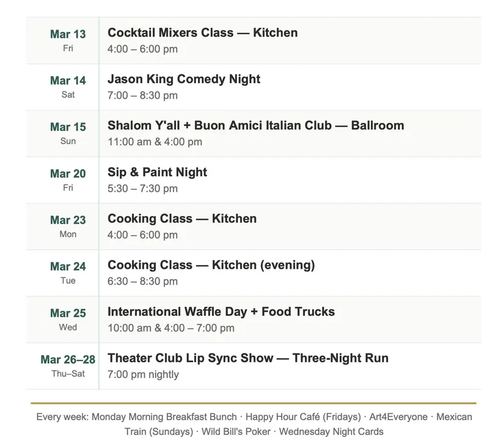Open the Theater Club Lip Sync Show event

point(247,358)
